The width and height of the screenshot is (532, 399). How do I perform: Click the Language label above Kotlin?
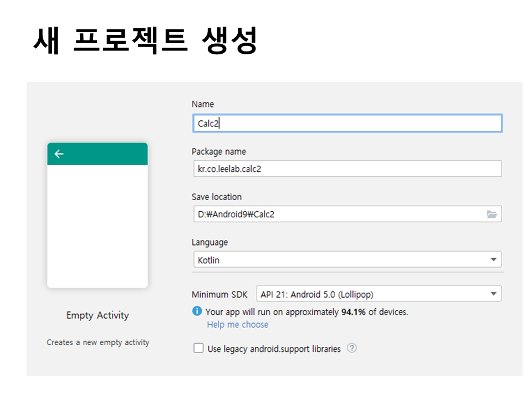point(209,242)
